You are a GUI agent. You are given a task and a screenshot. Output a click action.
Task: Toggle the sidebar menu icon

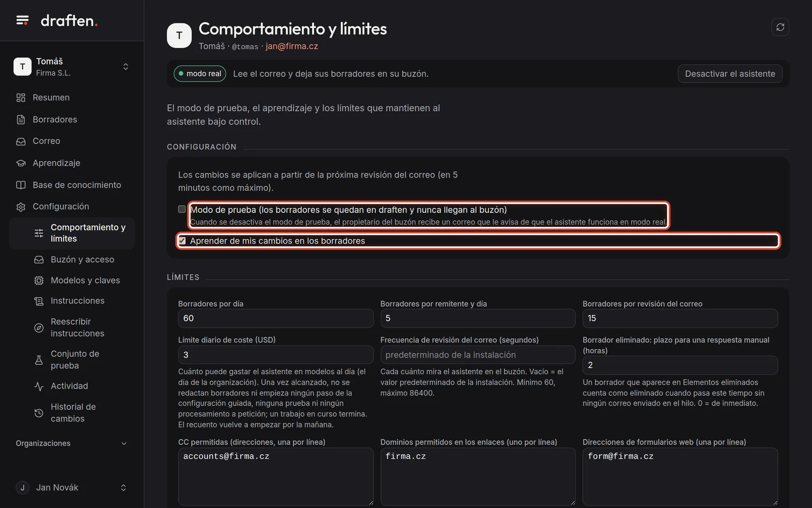click(22, 20)
